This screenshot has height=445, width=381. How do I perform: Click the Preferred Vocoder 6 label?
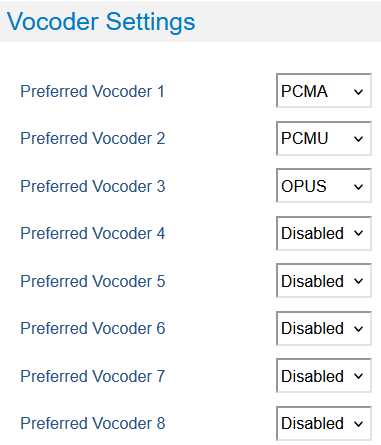click(93, 328)
